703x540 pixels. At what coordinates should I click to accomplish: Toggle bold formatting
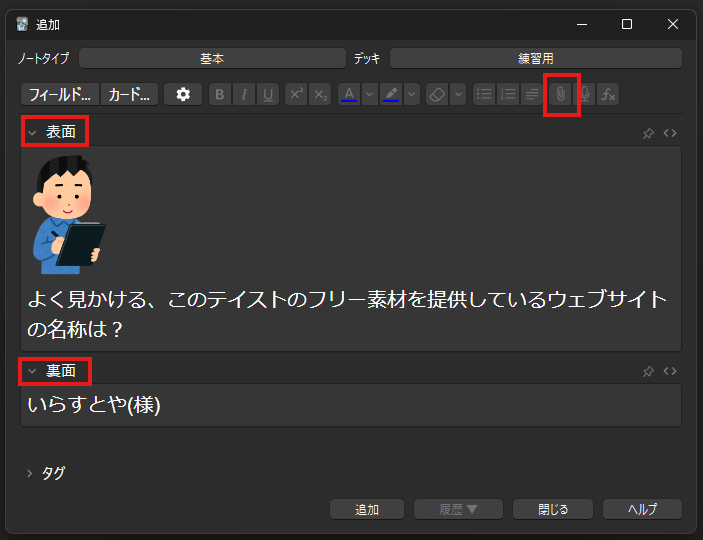pyautogui.click(x=220, y=94)
